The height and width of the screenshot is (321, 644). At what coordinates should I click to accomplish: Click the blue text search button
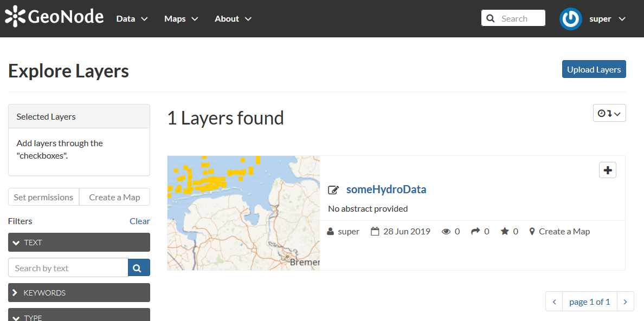click(139, 268)
